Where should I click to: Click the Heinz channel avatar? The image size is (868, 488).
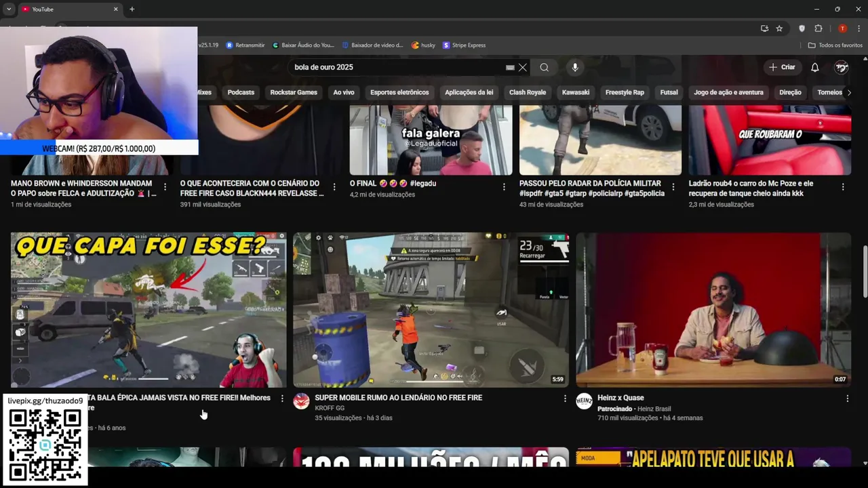click(584, 401)
